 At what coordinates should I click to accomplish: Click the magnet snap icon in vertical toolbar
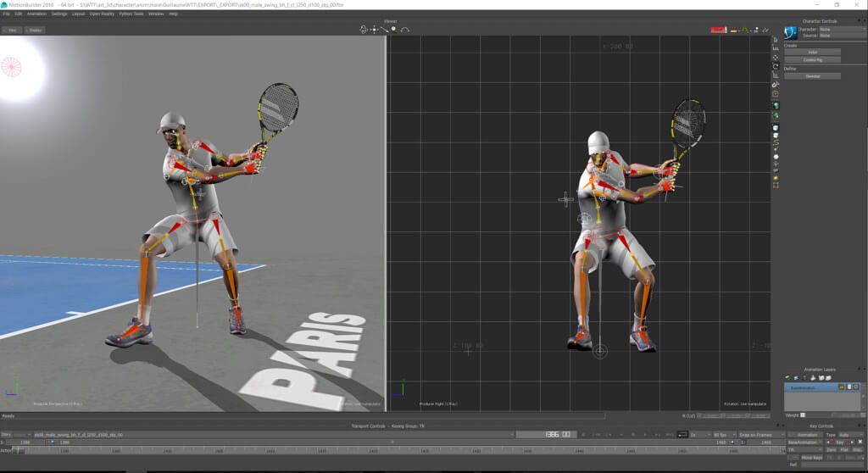pos(776,84)
